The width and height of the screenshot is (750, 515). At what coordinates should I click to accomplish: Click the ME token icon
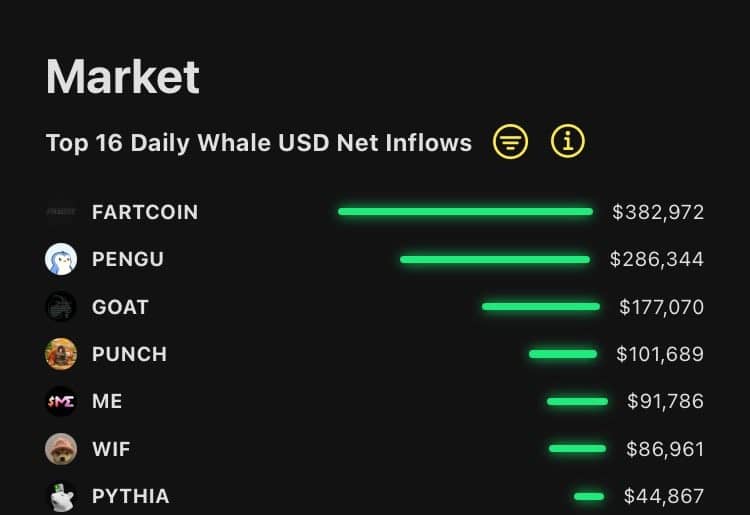click(61, 401)
